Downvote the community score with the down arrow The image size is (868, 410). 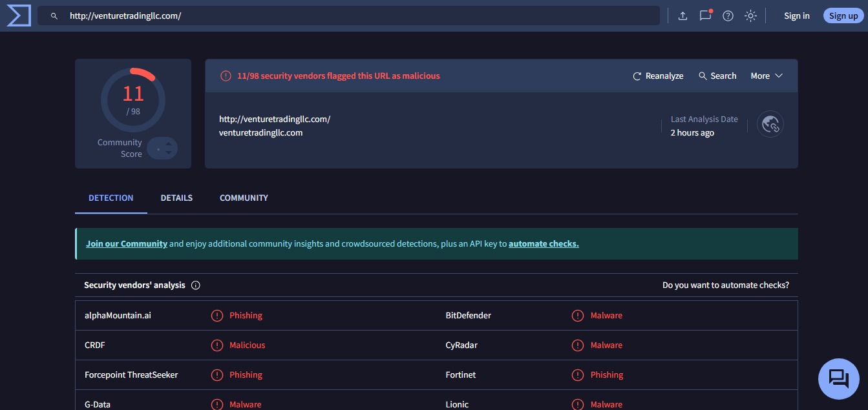[x=169, y=153]
